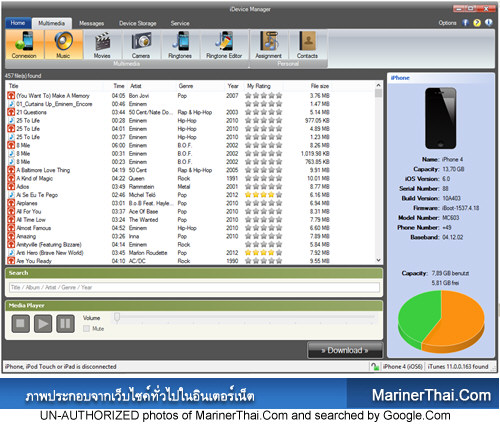Click the iPhone device image
Screen dimensions: 500x433
click(441, 118)
